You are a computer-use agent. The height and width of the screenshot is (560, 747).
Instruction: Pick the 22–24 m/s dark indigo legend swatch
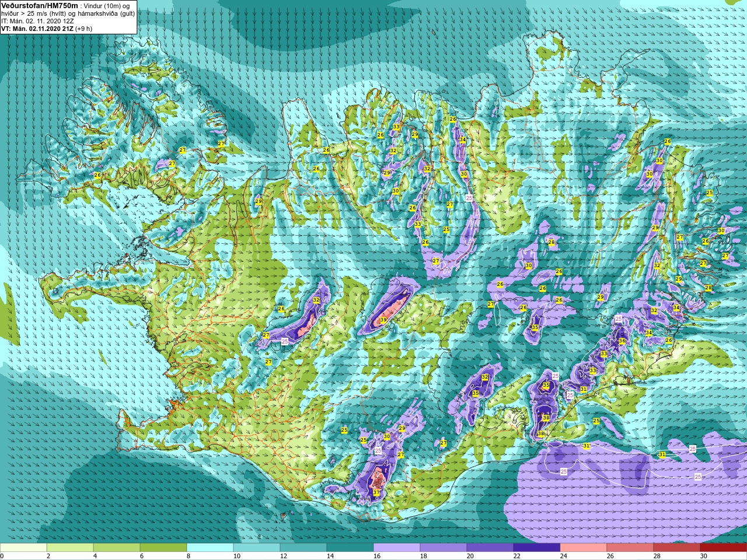coord(537,548)
